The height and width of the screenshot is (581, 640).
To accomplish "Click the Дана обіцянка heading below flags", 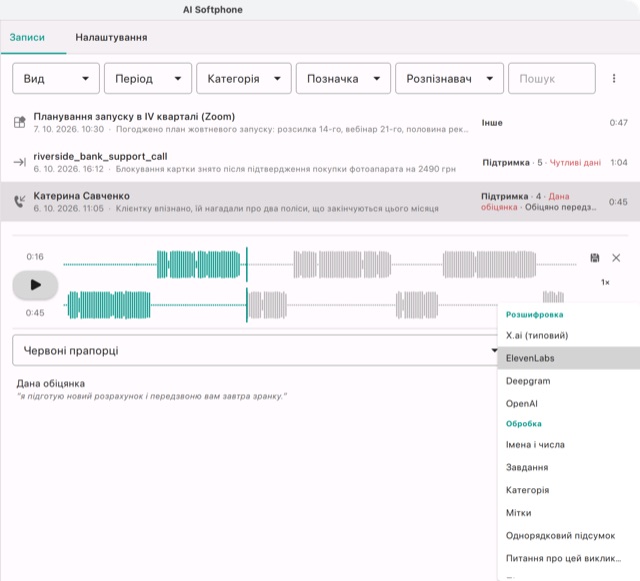I will pyautogui.click(x=51, y=383).
